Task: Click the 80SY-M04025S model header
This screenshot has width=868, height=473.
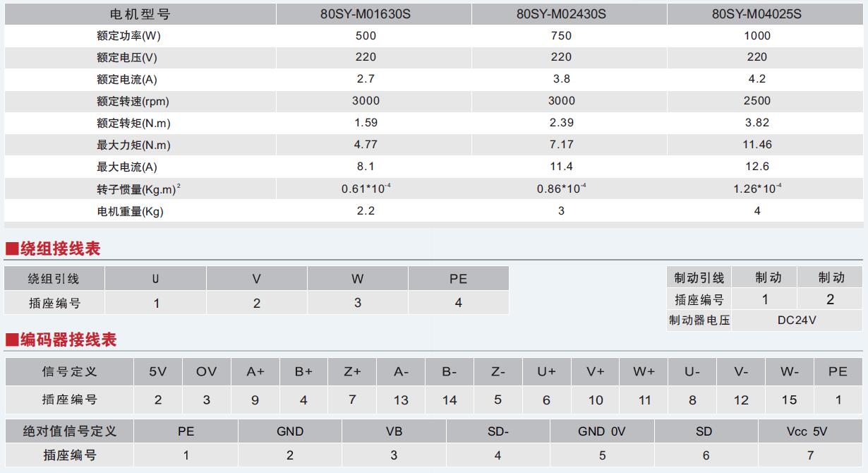Action: pos(757,14)
